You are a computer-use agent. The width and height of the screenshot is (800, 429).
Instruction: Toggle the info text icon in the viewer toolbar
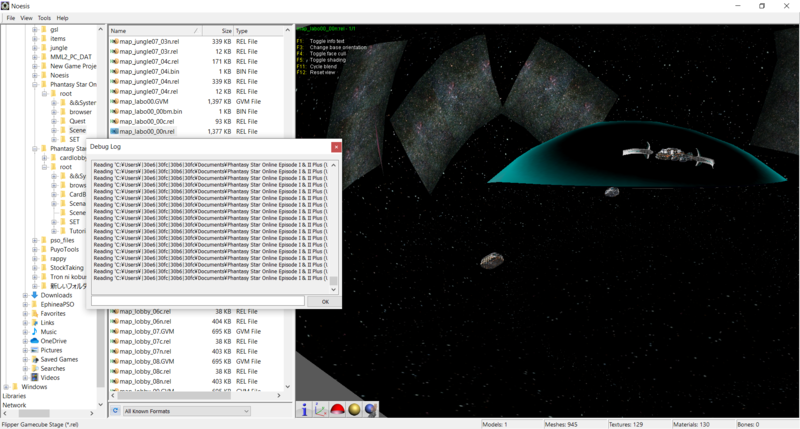tap(305, 410)
